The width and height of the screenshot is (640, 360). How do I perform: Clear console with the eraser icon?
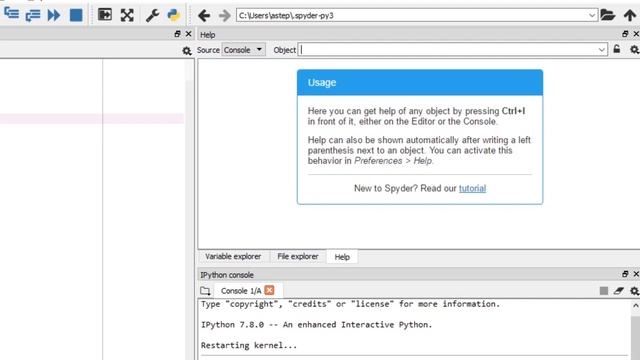[x=619, y=291]
